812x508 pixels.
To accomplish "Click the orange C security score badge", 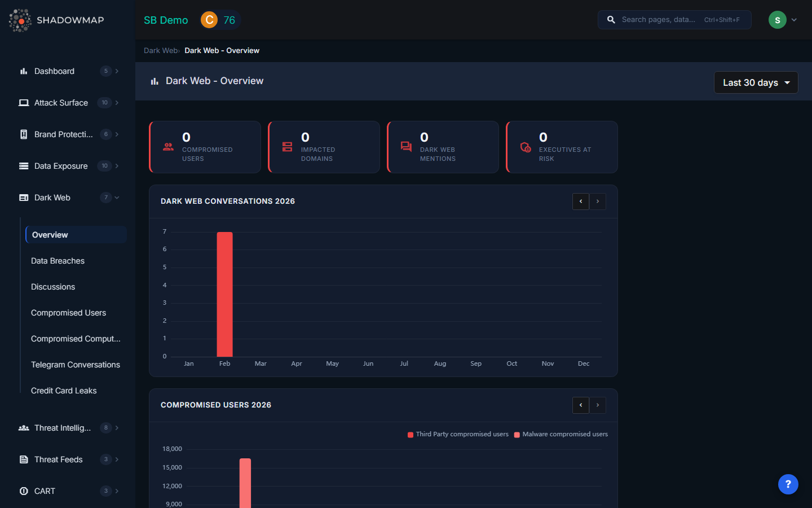I will pos(209,19).
